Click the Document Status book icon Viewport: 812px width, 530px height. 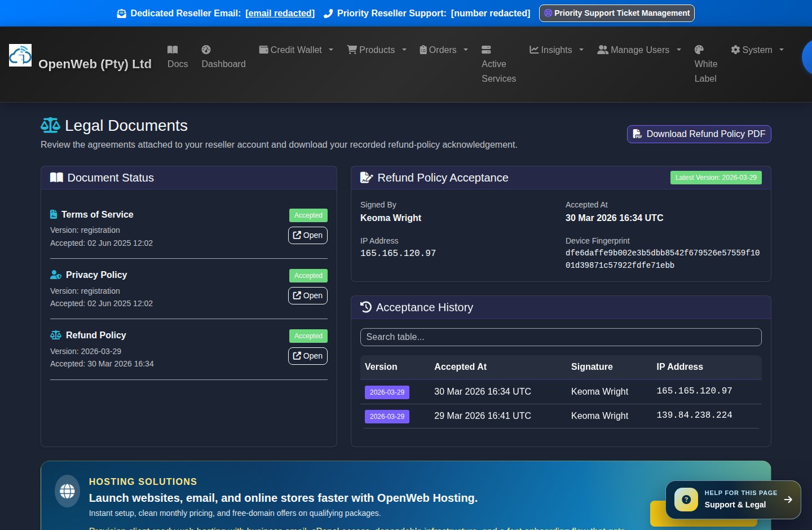pyautogui.click(x=56, y=178)
